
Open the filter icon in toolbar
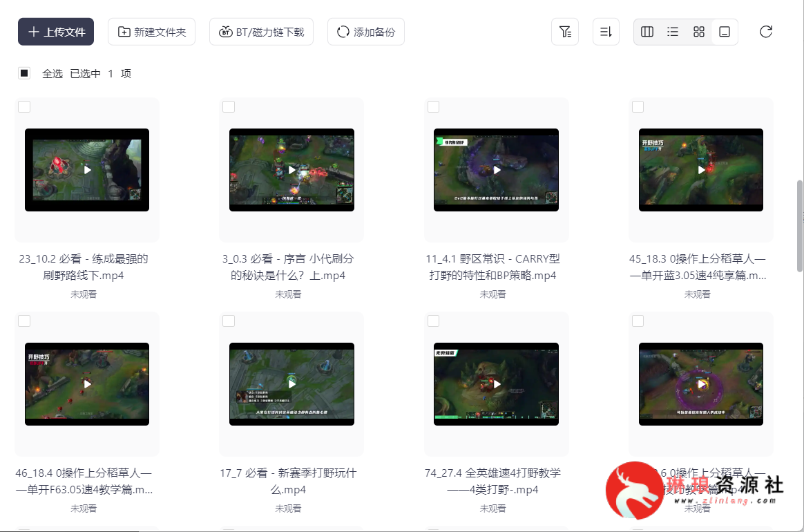click(565, 32)
